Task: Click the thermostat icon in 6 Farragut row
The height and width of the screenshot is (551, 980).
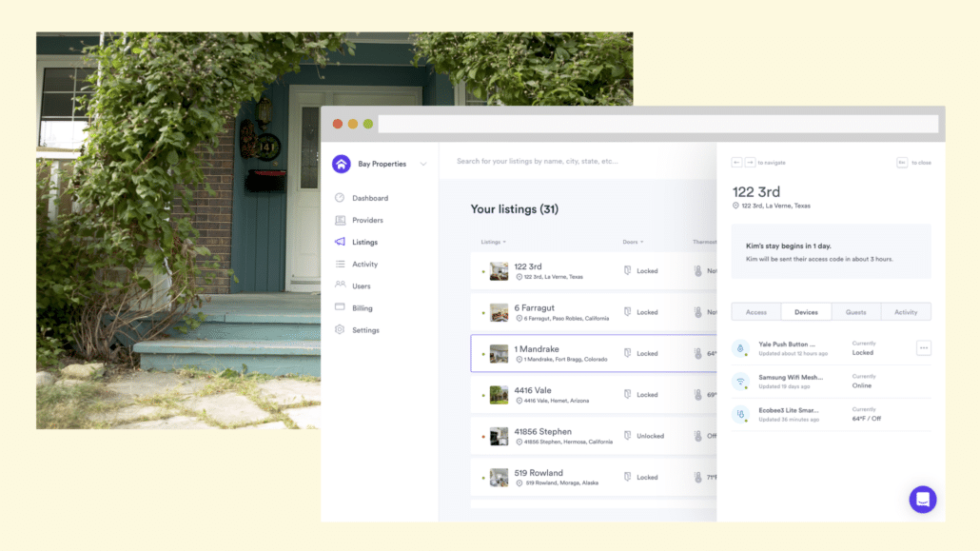Action: 698,312
